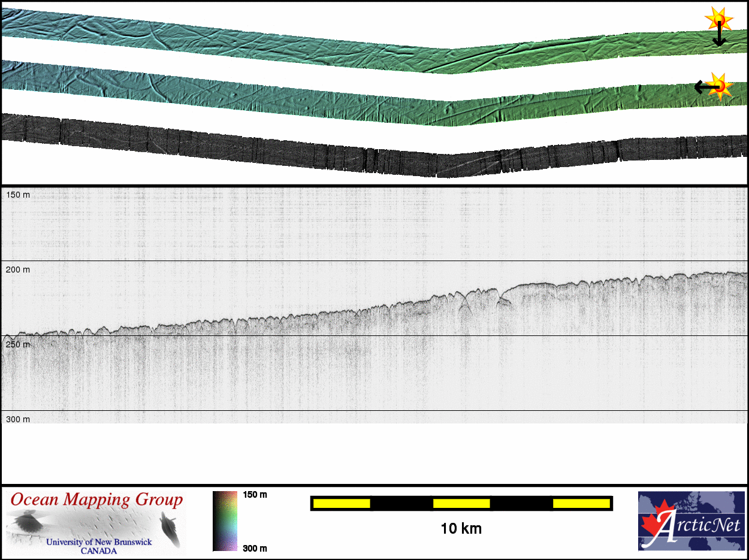The width and height of the screenshot is (749, 560).
Task: Click the 250 m profile depth label
Action: pyautogui.click(x=18, y=345)
